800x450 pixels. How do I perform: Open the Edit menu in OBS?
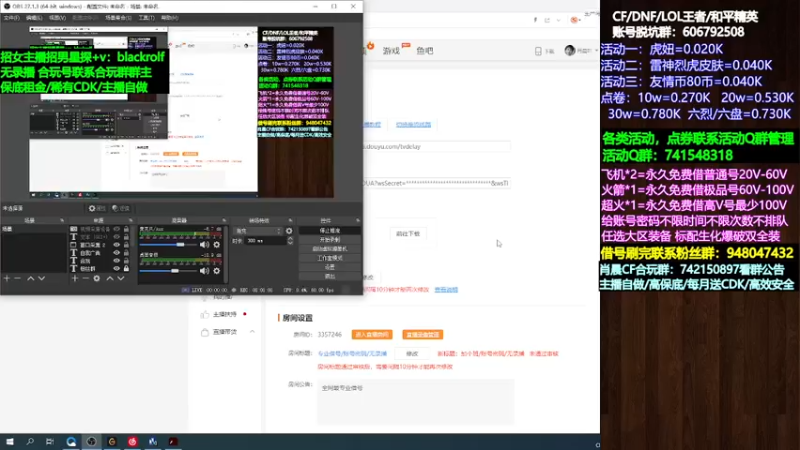click(34, 18)
